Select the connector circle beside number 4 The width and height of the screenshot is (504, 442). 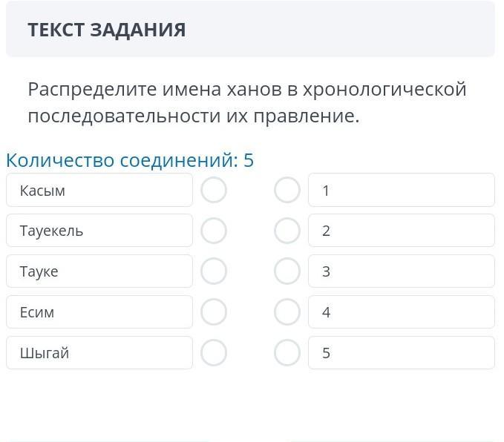tap(287, 312)
